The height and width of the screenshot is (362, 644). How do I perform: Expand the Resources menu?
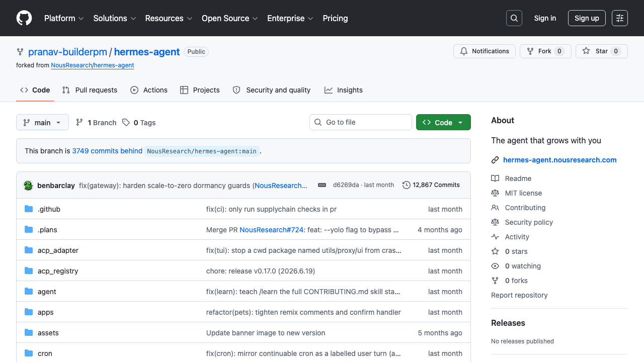coord(169,18)
